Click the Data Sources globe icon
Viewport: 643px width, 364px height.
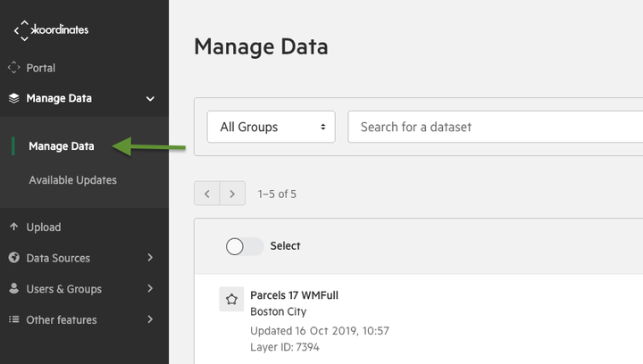click(x=14, y=258)
